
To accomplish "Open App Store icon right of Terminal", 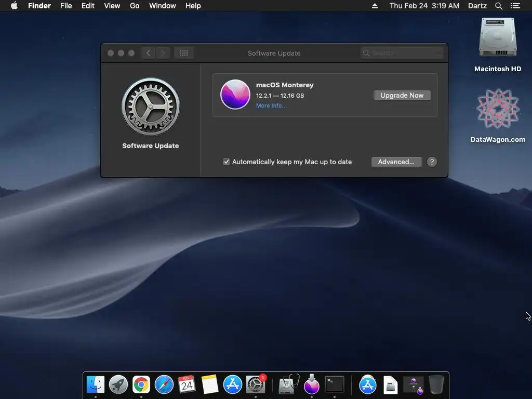I will tap(367, 384).
